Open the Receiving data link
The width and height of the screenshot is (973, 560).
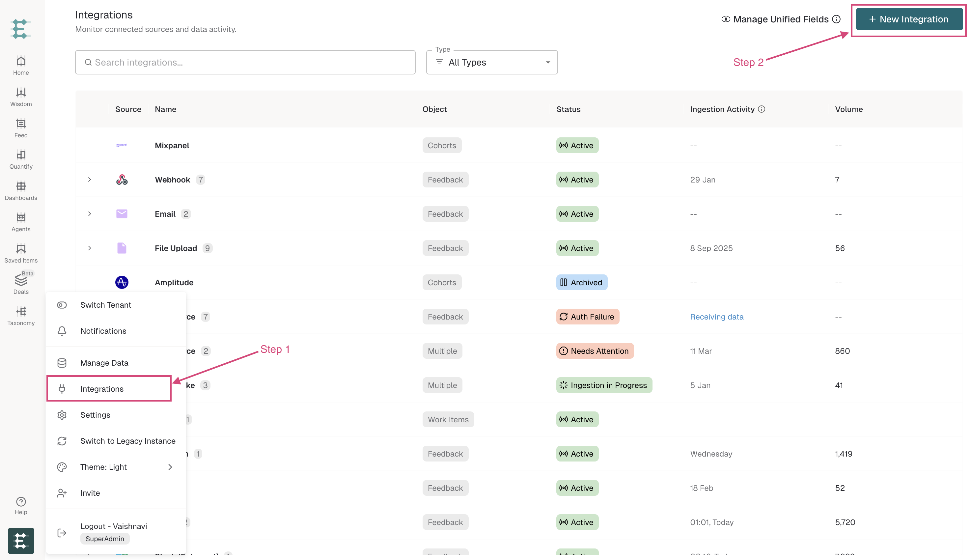click(x=716, y=317)
